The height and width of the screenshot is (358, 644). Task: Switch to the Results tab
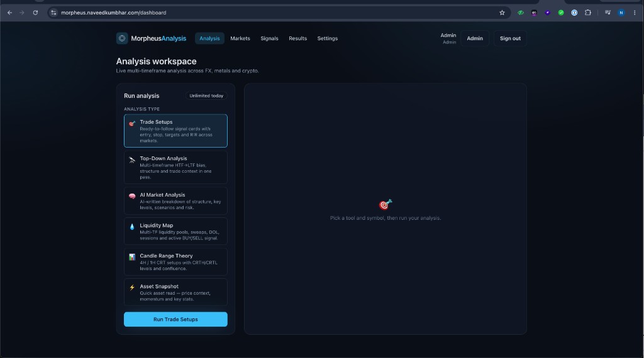297,38
